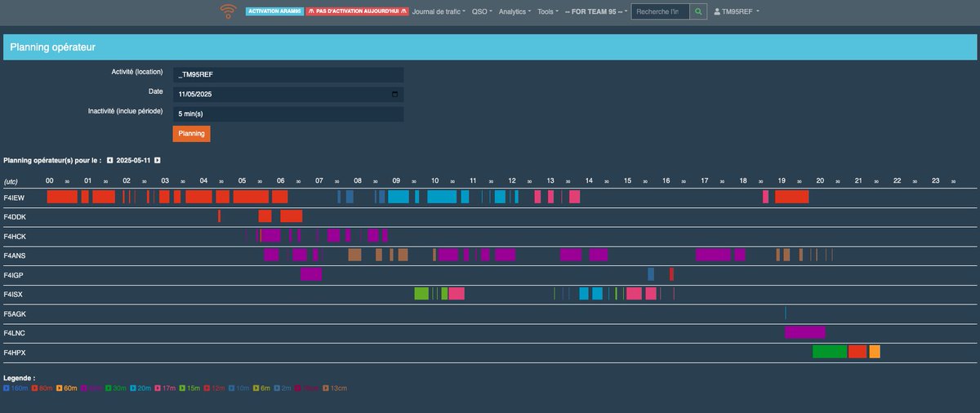
Task: Click the 30m legend entry
Action: [115, 389]
